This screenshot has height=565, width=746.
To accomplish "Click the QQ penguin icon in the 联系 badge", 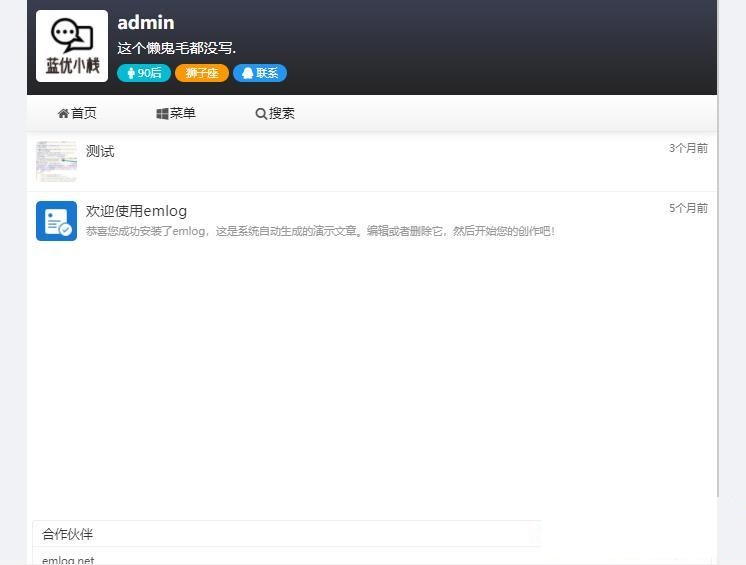I will tap(247, 73).
